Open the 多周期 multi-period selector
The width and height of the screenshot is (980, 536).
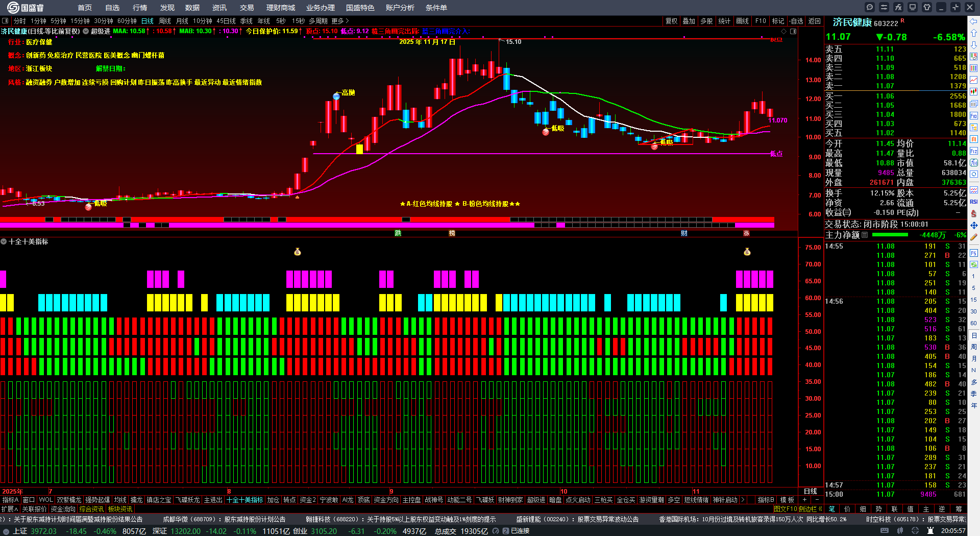click(x=318, y=21)
